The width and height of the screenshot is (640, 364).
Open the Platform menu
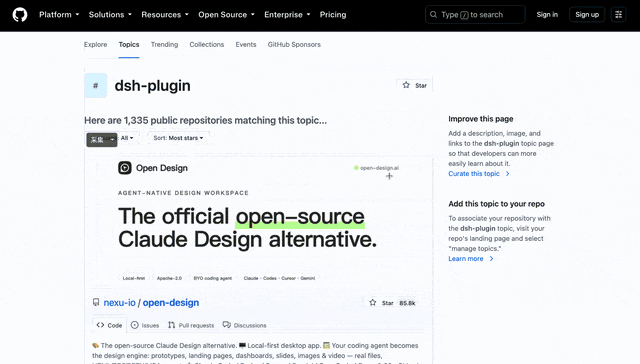59,15
